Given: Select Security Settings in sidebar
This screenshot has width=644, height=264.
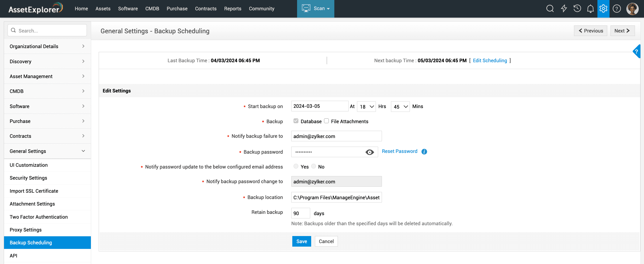Looking at the screenshot, I should point(28,178).
